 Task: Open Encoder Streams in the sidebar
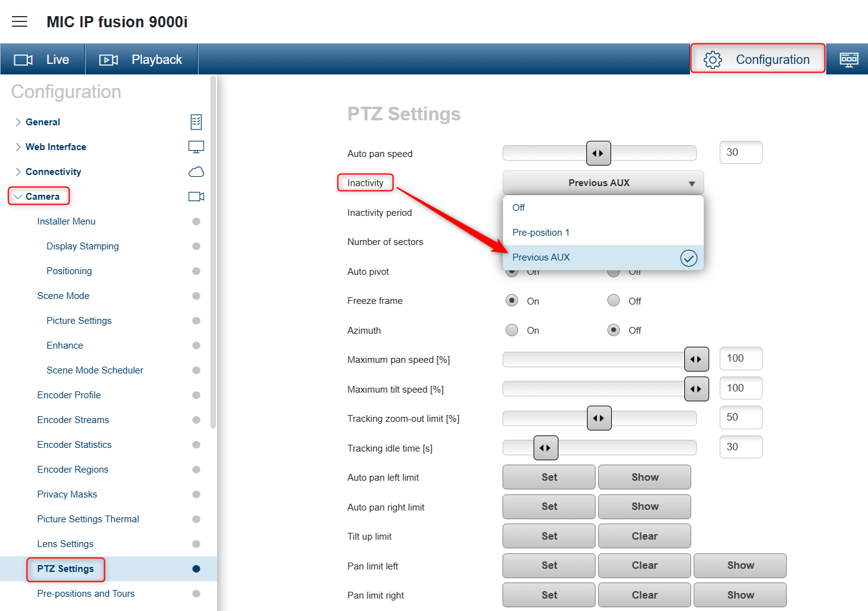tap(73, 420)
